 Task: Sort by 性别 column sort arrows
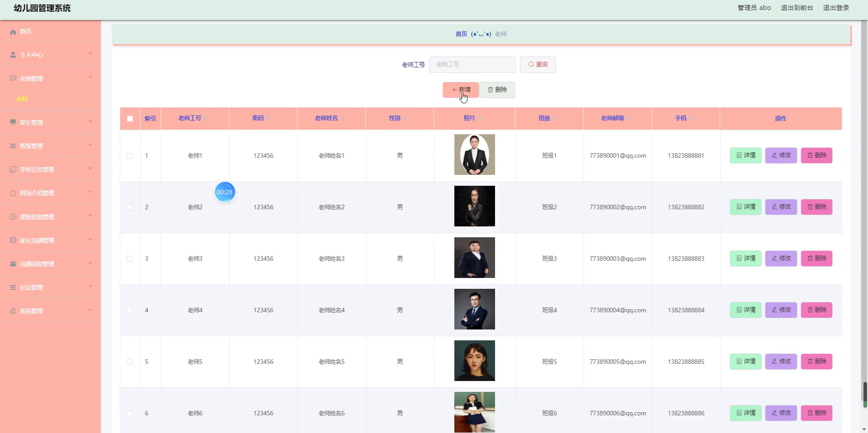pos(405,118)
